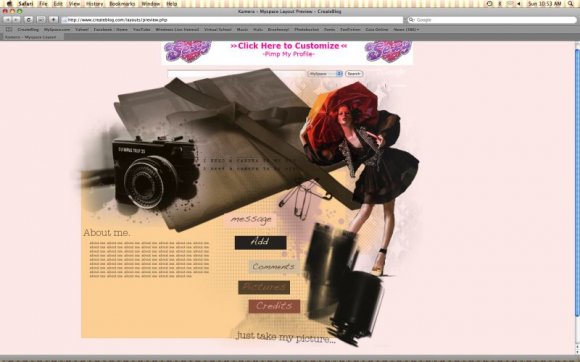The image size is (580, 362).
Task: Click the Bluetooth menu bar icon
Action: click(x=500, y=4)
